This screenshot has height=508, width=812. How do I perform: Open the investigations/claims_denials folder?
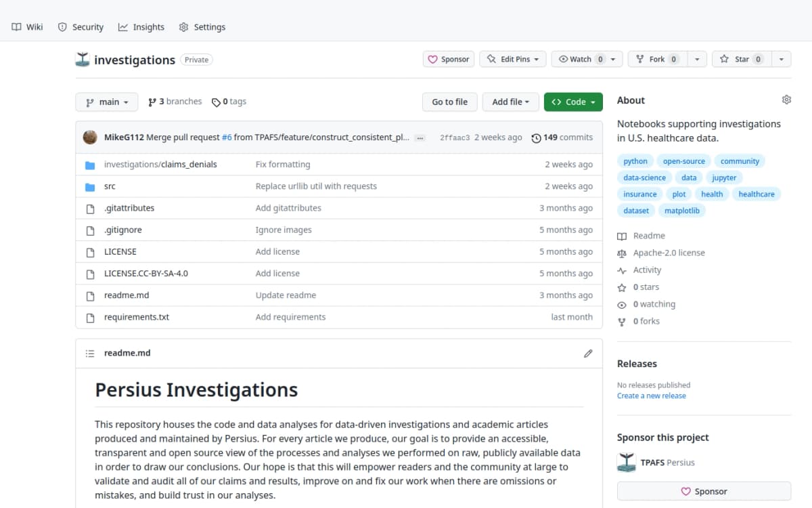(160, 165)
